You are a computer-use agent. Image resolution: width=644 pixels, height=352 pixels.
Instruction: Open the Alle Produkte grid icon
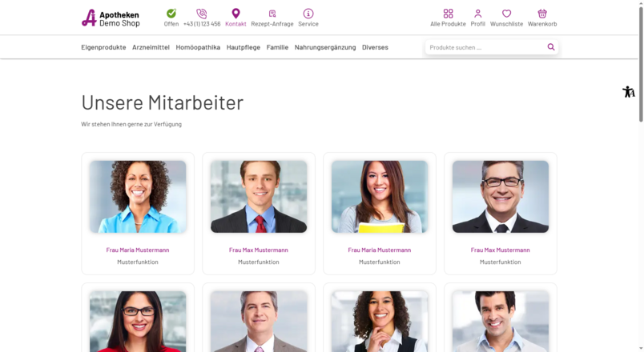click(x=448, y=14)
